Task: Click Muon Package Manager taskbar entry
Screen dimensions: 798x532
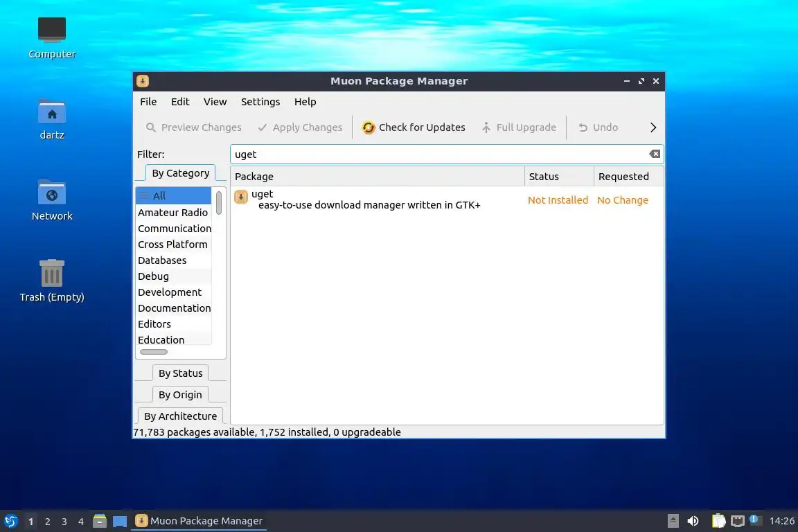Action: point(199,521)
